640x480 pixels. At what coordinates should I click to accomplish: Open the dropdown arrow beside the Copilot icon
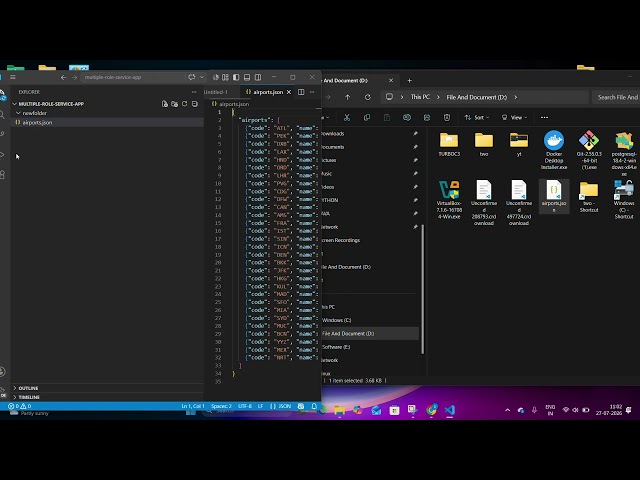[202, 77]
